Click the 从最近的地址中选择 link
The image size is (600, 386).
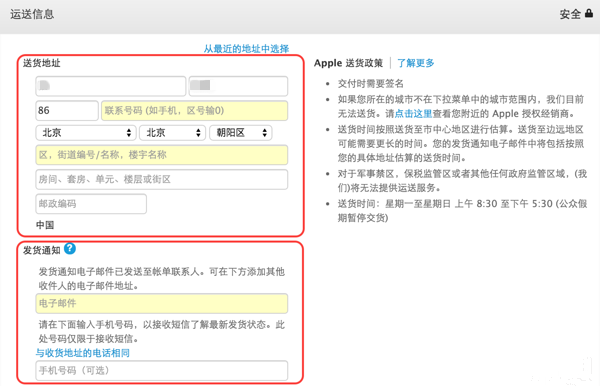[x=246, y=49]
